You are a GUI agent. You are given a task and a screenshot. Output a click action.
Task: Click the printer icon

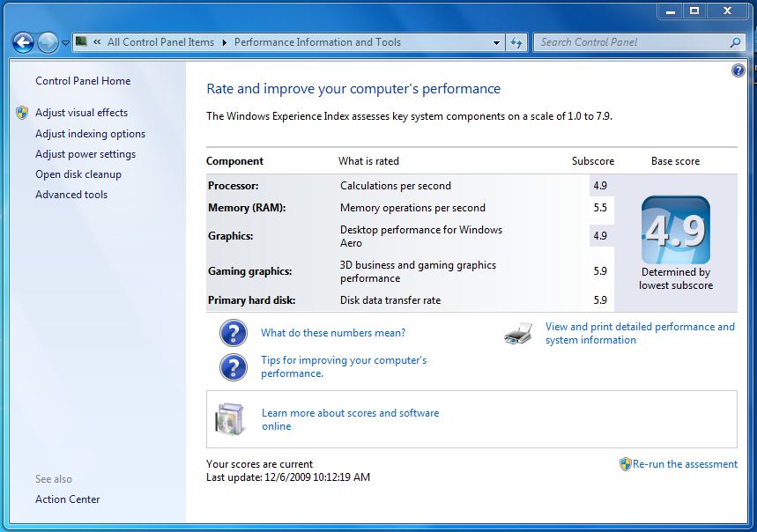518,333
